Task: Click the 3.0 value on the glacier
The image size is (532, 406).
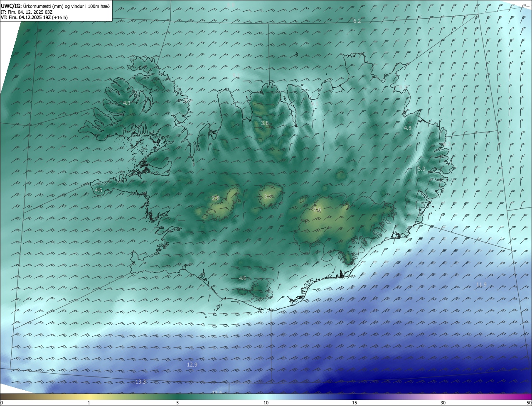Action: coord(268,196)
